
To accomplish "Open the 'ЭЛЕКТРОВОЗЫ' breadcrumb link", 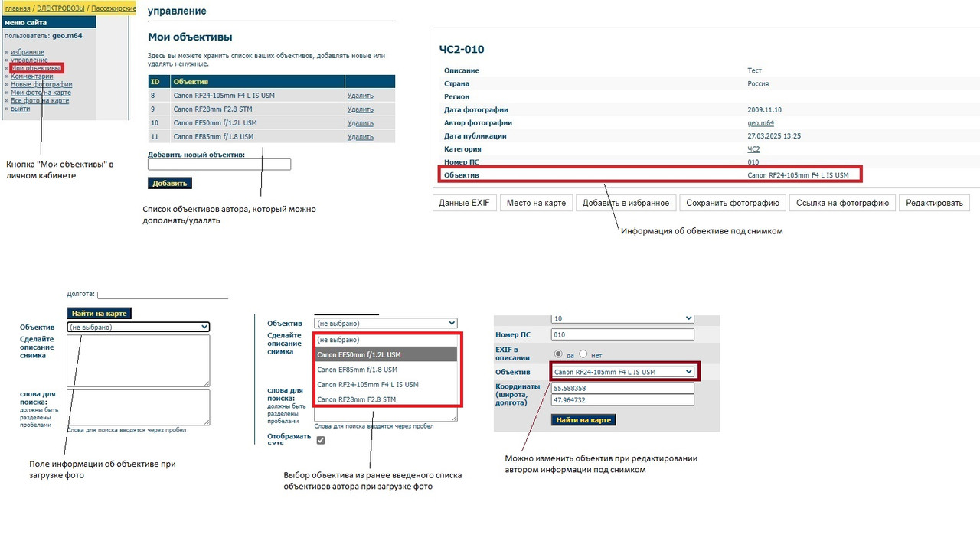I will [60, 8].
